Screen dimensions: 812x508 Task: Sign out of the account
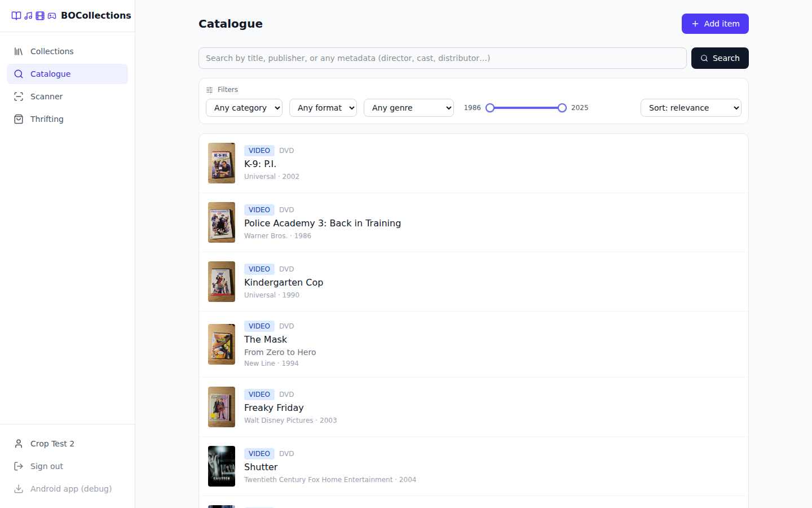pos(67,466)
